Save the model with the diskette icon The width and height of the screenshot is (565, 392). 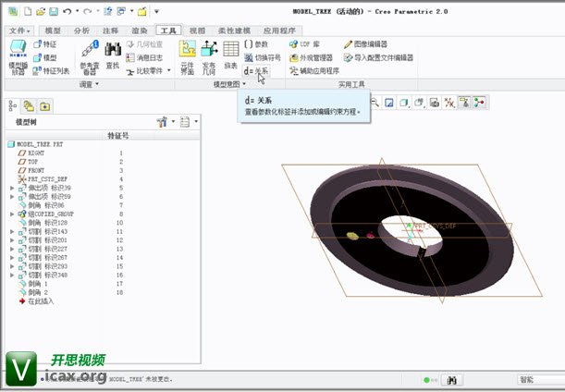coord(54,11)
